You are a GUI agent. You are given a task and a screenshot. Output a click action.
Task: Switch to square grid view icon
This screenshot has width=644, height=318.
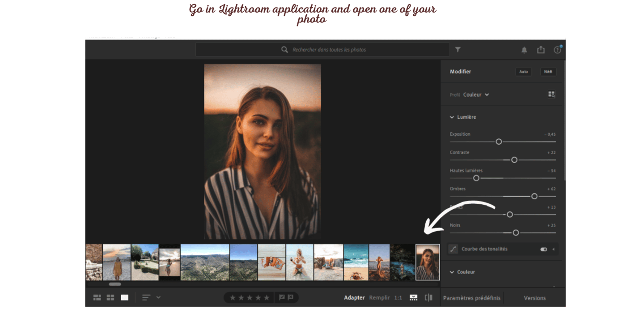[x=110, y=297]
